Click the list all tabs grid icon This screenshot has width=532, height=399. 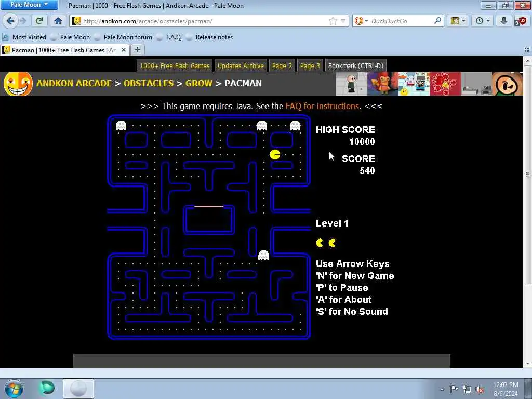click(x=527, y=50)
